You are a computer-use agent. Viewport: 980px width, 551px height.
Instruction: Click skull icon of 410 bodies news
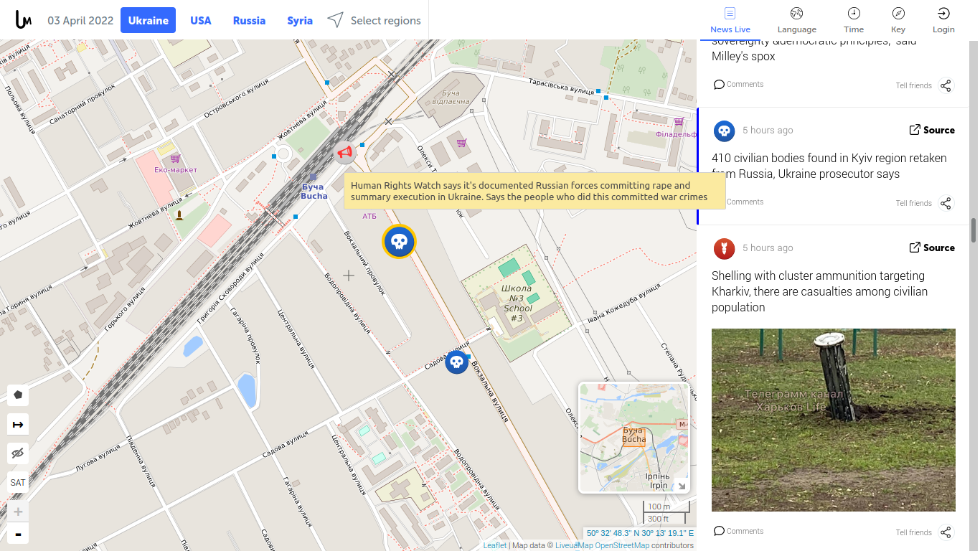pos(725,131)
